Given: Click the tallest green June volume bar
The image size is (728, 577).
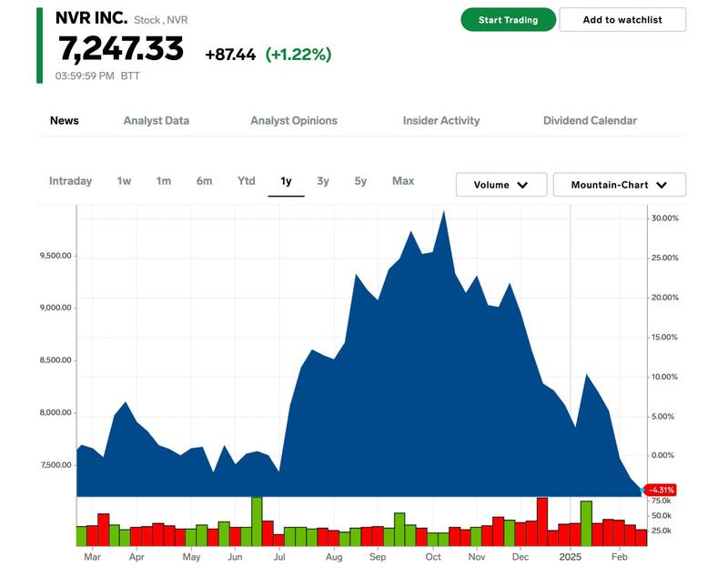Looking at the screenshot, I should pos(257,521).
